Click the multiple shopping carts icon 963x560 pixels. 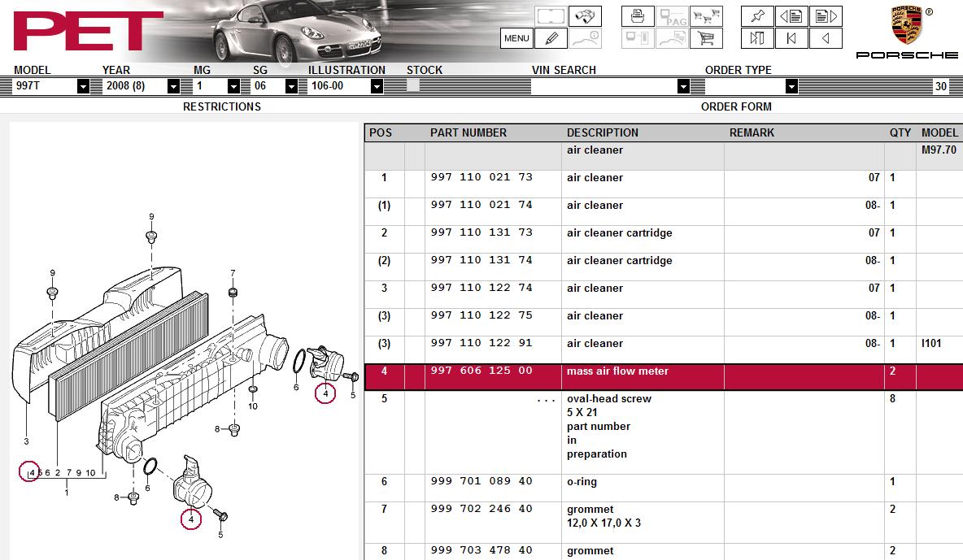[706, 16]
